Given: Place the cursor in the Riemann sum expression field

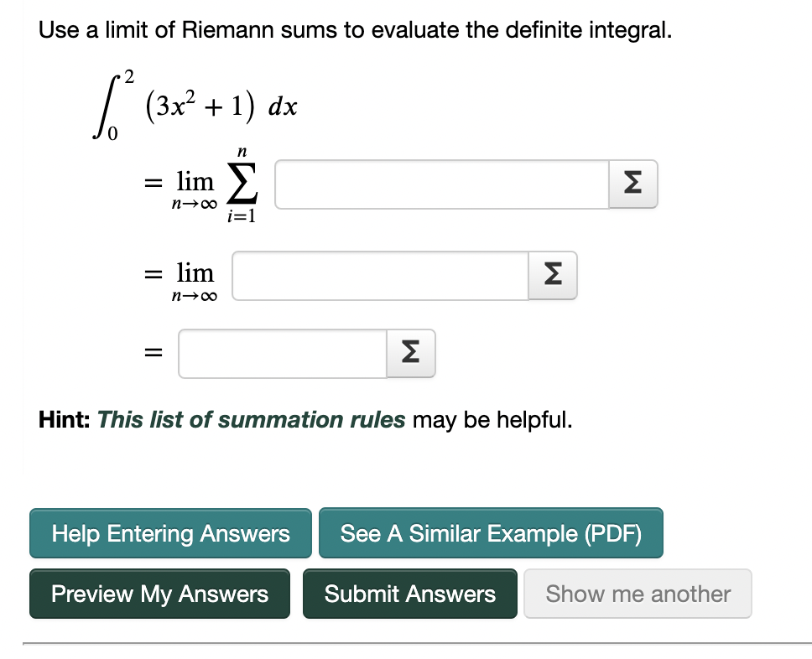Looking at the screenshot, I should click(442, 184).
